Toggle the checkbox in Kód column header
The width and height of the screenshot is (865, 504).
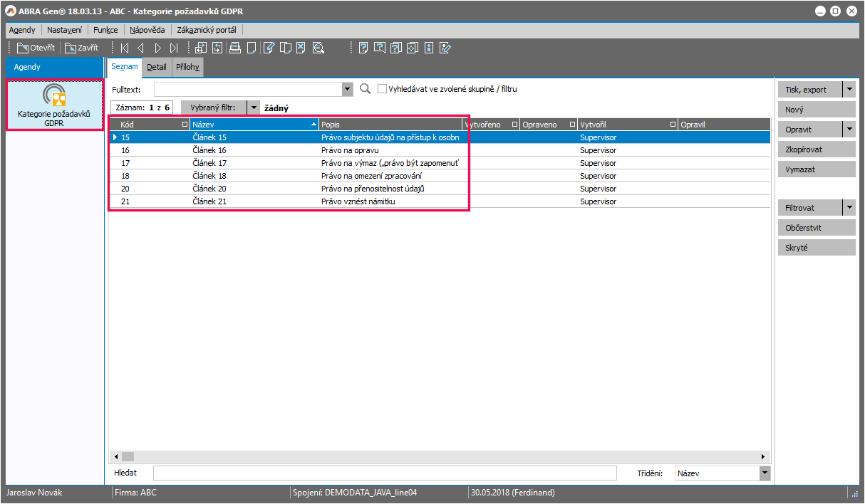pyautogui.click(x=185, y=125)
